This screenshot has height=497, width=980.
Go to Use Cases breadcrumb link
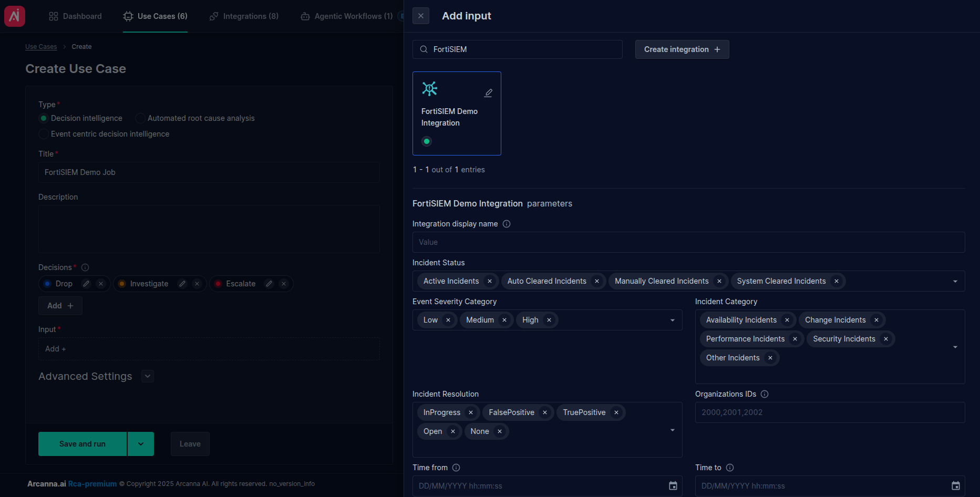[x=41, y=47]
